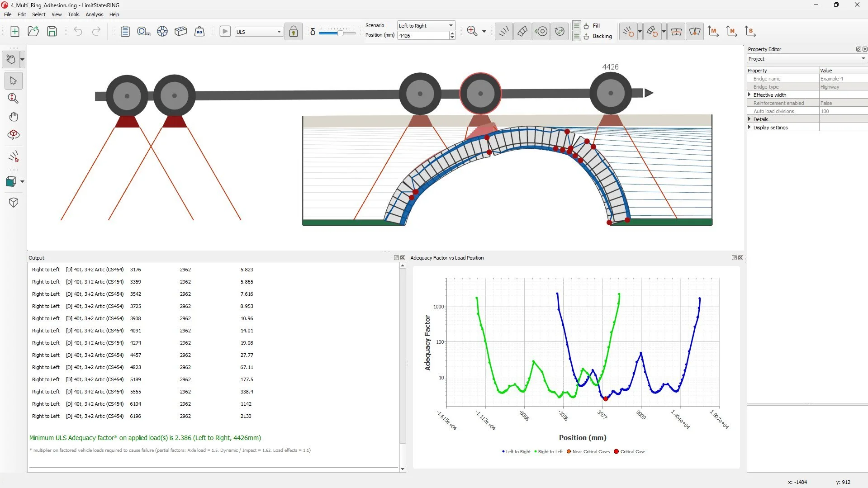The image size is (868, 488).
Task: Click the Critical Case legend entry
Action: [630, 451]
